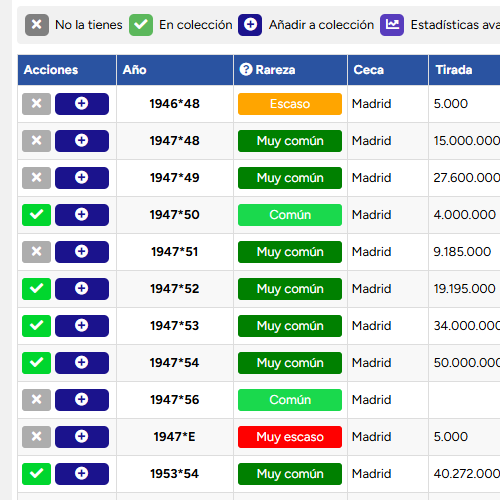Image resolution: width=500 pixels, height=500 pixels.
Task: Click the purple statistics icon in legend
Action: [392, 25]
